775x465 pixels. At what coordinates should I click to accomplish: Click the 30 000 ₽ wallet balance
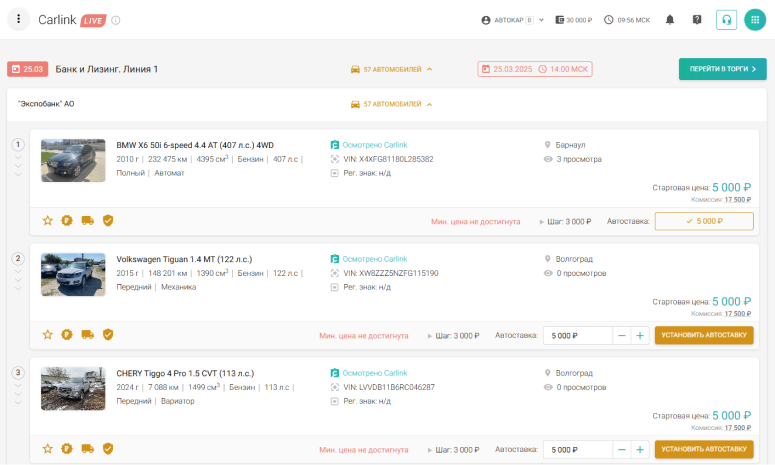coord(574,20)
